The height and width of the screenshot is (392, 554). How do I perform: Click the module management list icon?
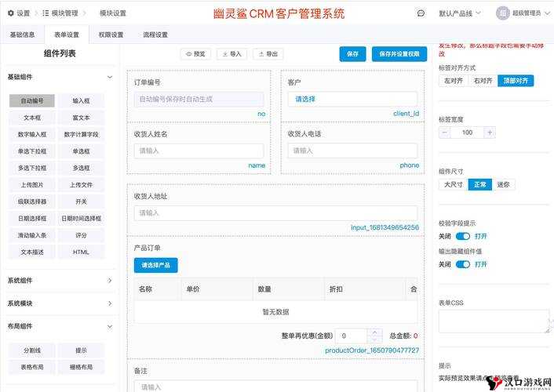pos(46,13)
